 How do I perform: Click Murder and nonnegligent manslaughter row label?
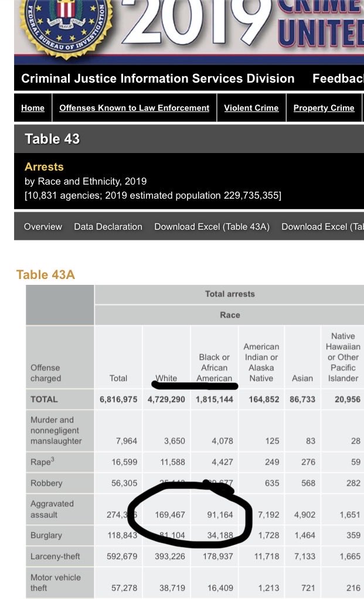pyautogui.click(x=56, y=430)
